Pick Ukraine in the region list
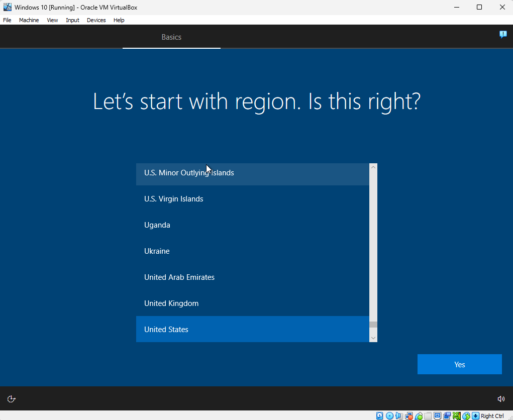Image resolution: width=513 pixels, height=420 pixels. 253,251
